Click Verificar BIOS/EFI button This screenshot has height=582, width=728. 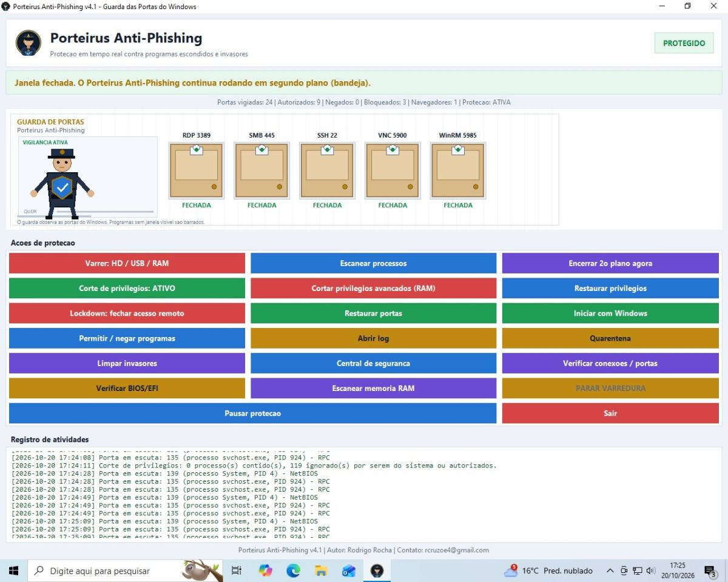click(127, 388)
